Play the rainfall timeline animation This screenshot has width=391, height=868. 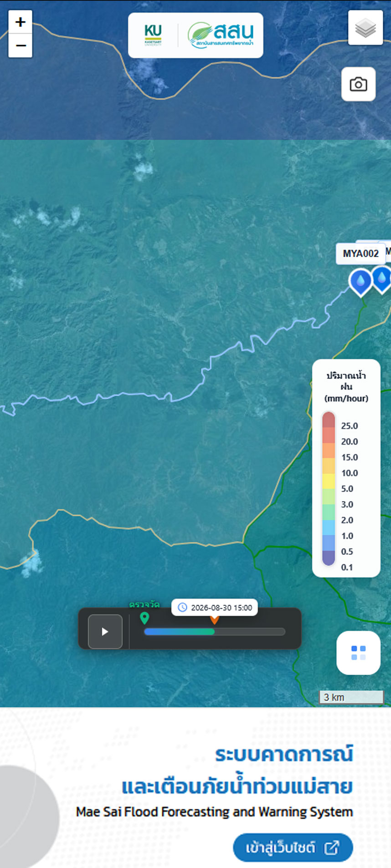[105, 631]
